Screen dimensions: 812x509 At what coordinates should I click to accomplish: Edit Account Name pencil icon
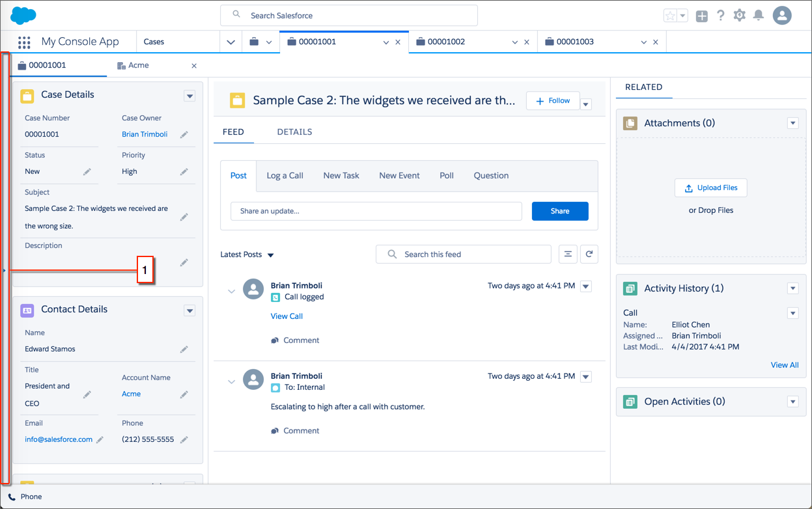(184, 394)
